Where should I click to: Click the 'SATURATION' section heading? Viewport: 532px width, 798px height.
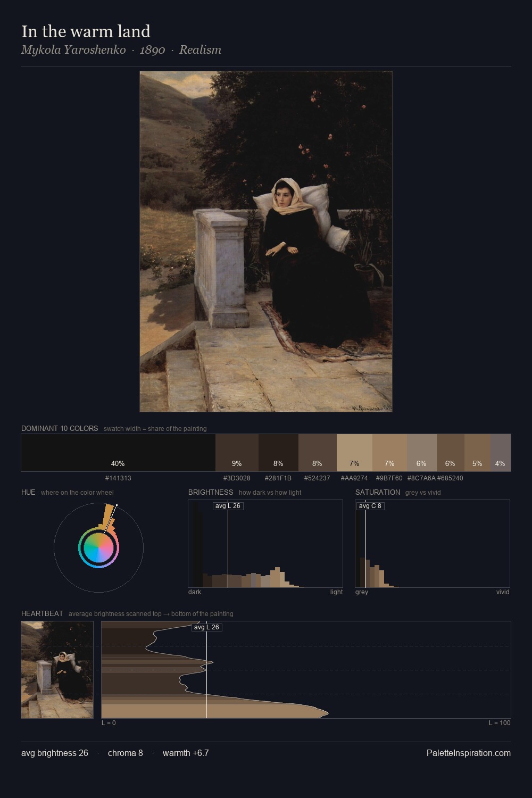(x=378, y=492)
